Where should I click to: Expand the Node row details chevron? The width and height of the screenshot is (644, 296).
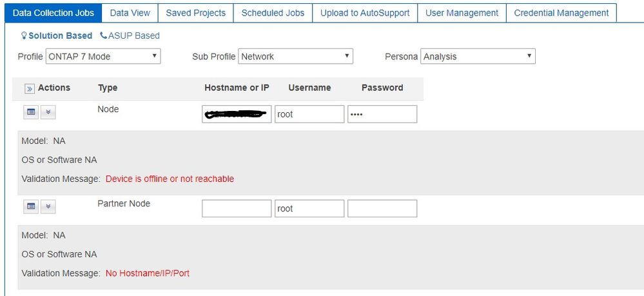48,112
